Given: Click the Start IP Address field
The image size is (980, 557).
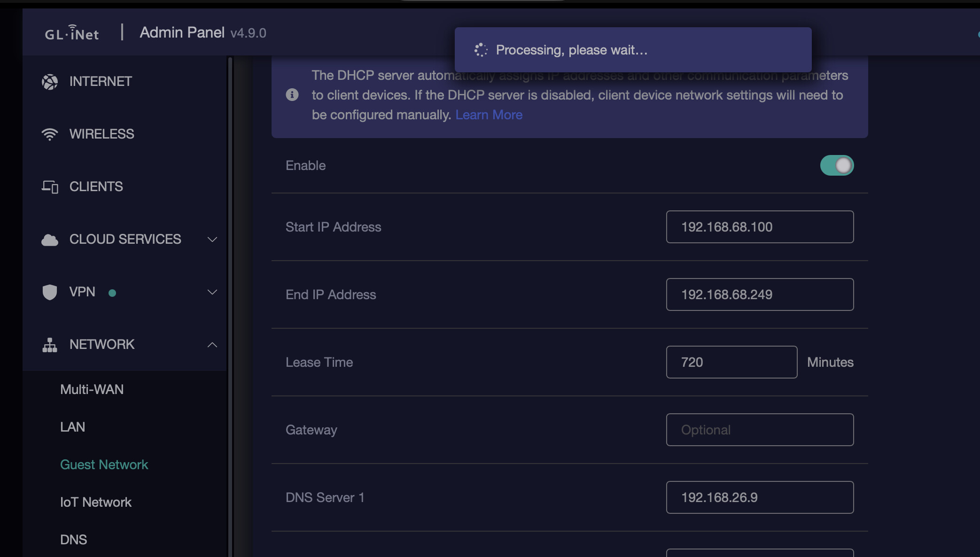Looking at the screenshot, I should [760, 227].
